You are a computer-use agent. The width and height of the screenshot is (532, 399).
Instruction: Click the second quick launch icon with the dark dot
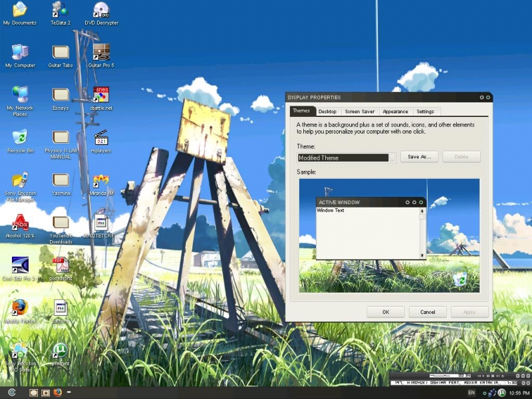[x=45, y=393]
